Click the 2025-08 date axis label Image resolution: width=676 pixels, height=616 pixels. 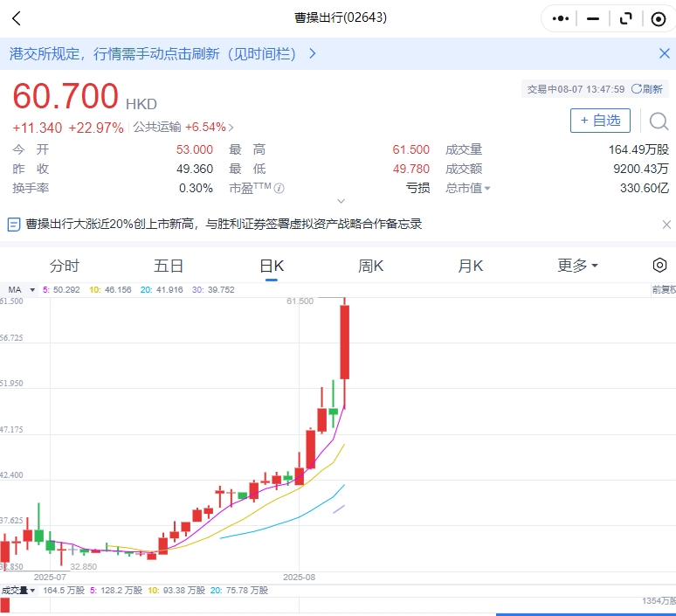tap(299, 578)
